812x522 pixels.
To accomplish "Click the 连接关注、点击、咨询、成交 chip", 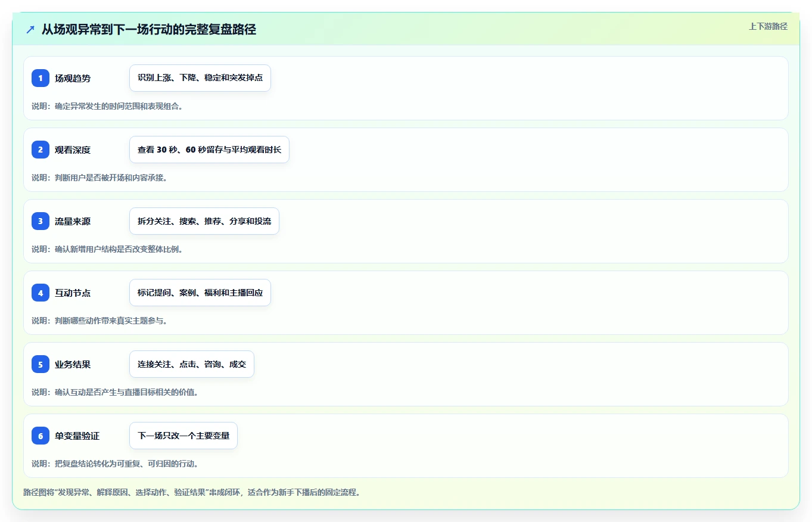I will click(192, 364).
